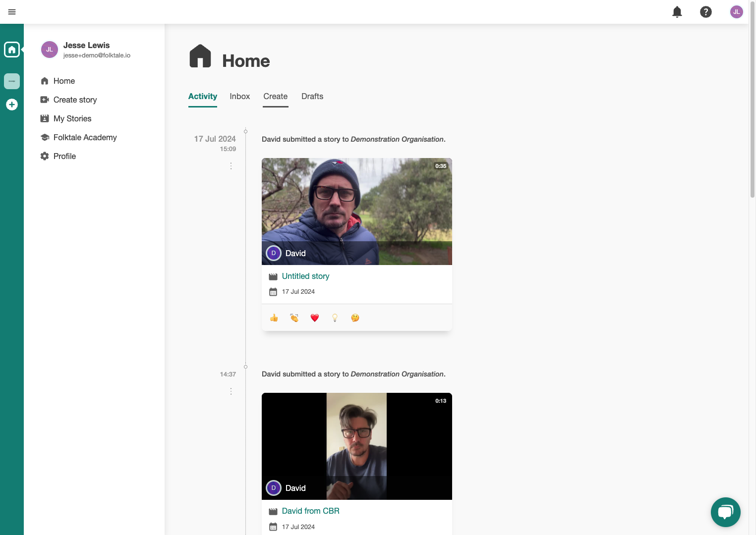The image size is (756, 535).
Task: Select the second workspace tile in green rail
Action: [12, 81]
